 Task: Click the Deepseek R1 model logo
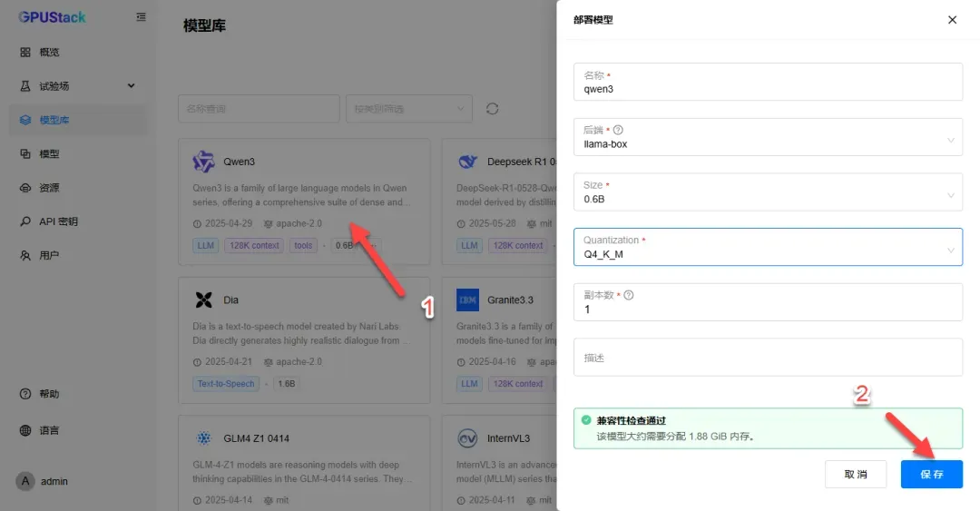(x=467, y=162)
